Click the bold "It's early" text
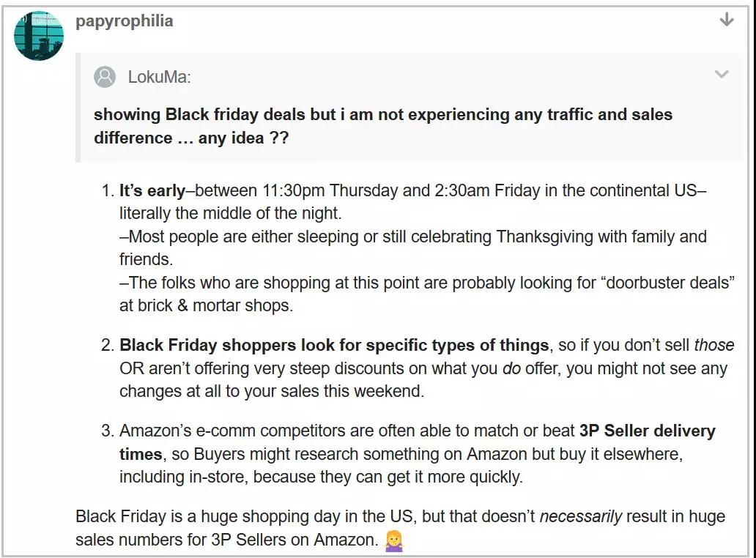This screenshot has width=756, height=558. [x=152, y=191]
